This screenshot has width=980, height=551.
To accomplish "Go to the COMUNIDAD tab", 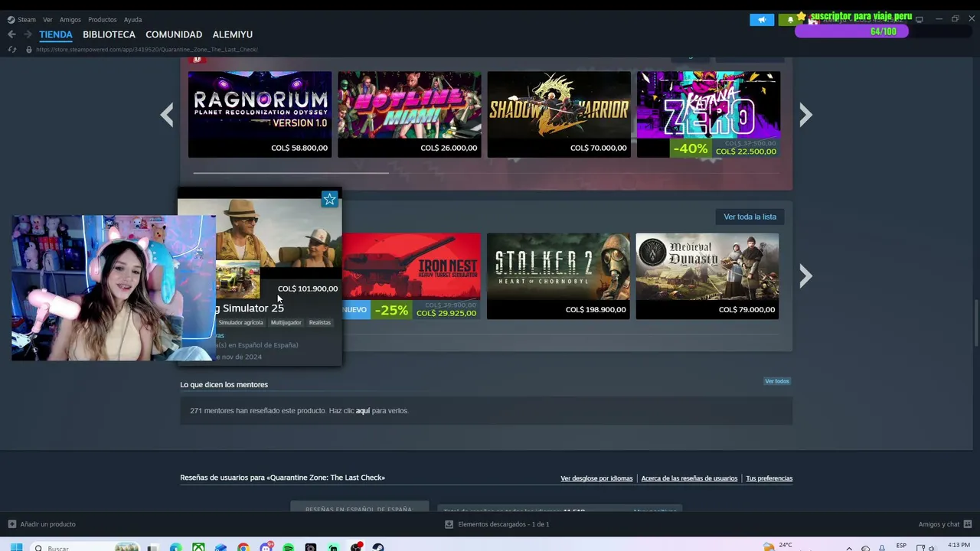I will point(174,34).
